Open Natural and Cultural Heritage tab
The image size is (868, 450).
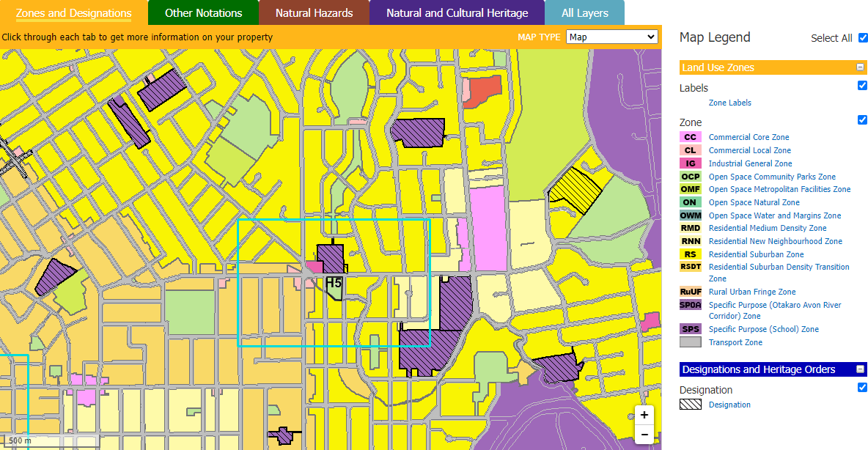click(457, 12)
